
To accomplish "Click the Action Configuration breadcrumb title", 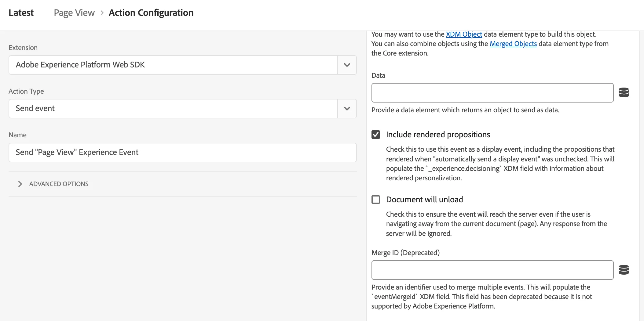I will (151, 13).
